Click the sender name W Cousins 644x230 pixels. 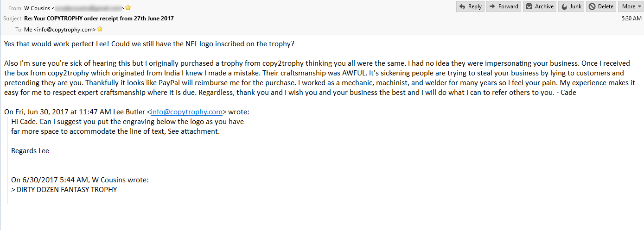click(36, 8)
